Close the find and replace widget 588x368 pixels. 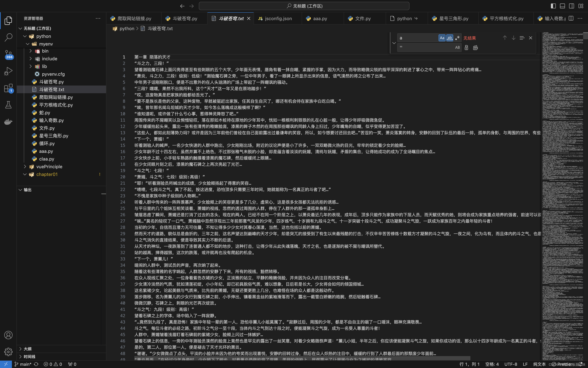[531, 38]
